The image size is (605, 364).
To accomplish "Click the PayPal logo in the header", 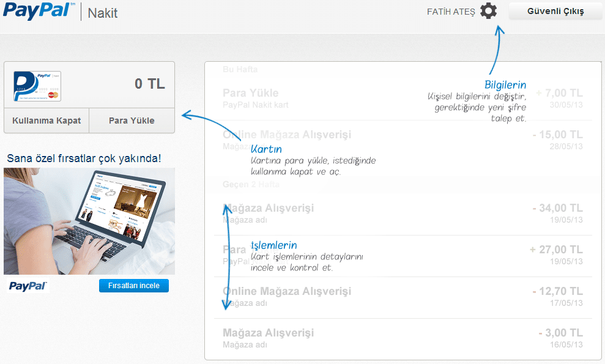I will click(39, 11).
